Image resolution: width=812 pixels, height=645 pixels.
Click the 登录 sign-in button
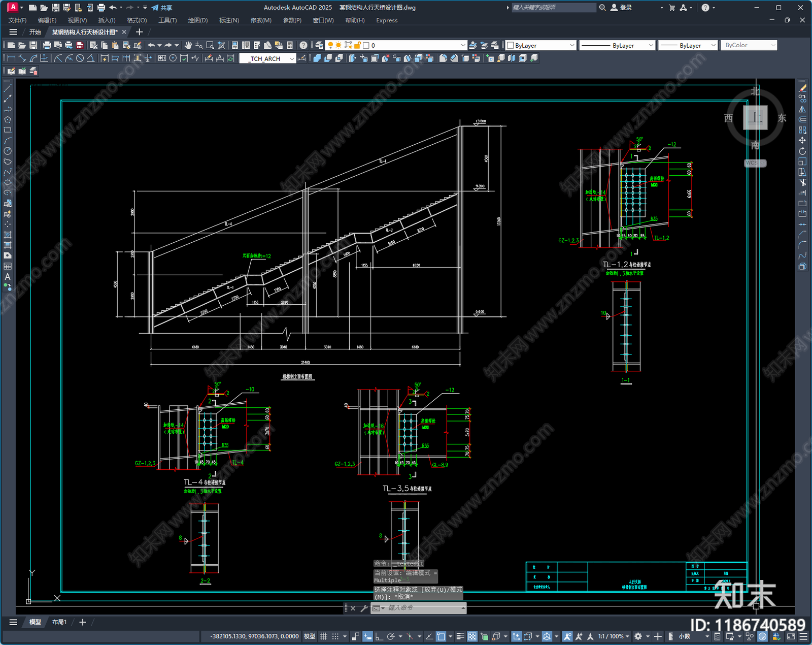(622, 8)
